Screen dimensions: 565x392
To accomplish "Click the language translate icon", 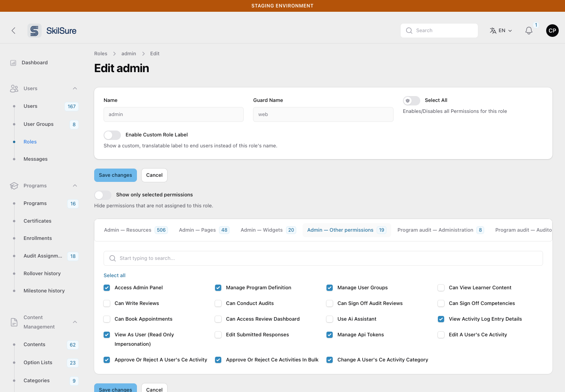I will [x=493, y=31].
